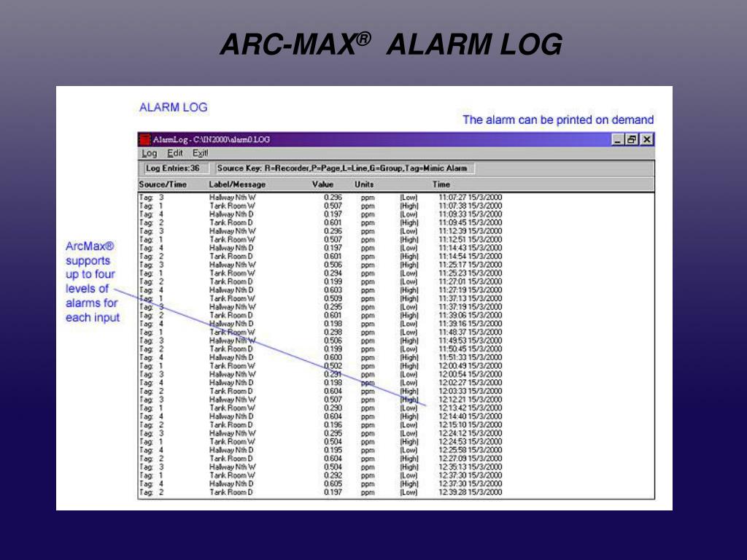Click the 0.298 value in the log

(x=333, y=332)
